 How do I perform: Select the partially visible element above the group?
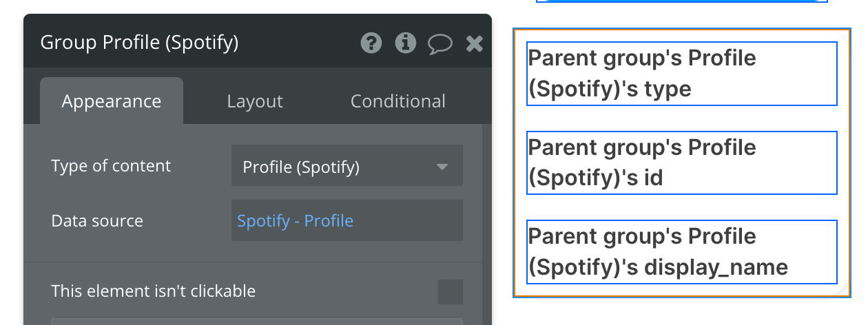click(x=681, y=1)
